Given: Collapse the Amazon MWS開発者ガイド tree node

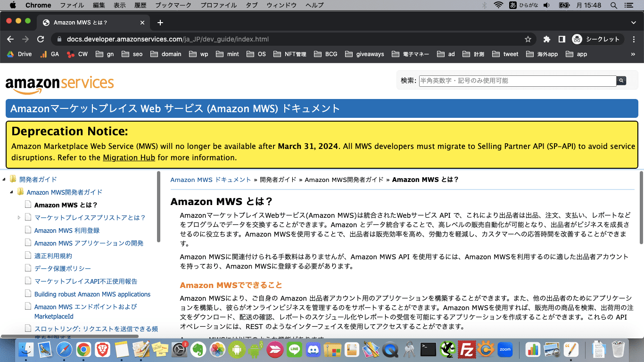Looking at the screenshot, I should point(11,192).
